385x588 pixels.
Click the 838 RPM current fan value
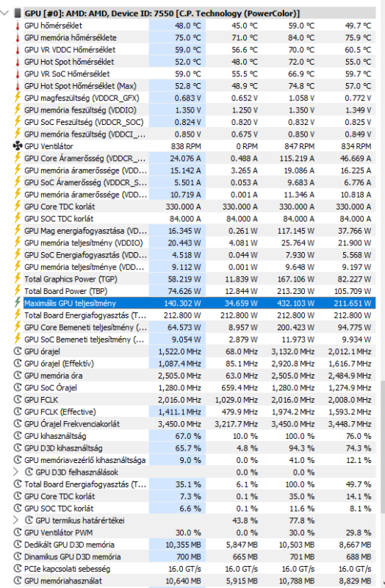pyautogui.click(x=186, y=146)
